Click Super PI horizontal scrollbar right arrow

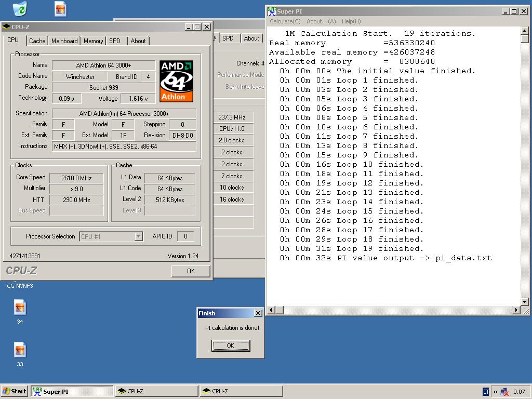(x=516, y=310)
